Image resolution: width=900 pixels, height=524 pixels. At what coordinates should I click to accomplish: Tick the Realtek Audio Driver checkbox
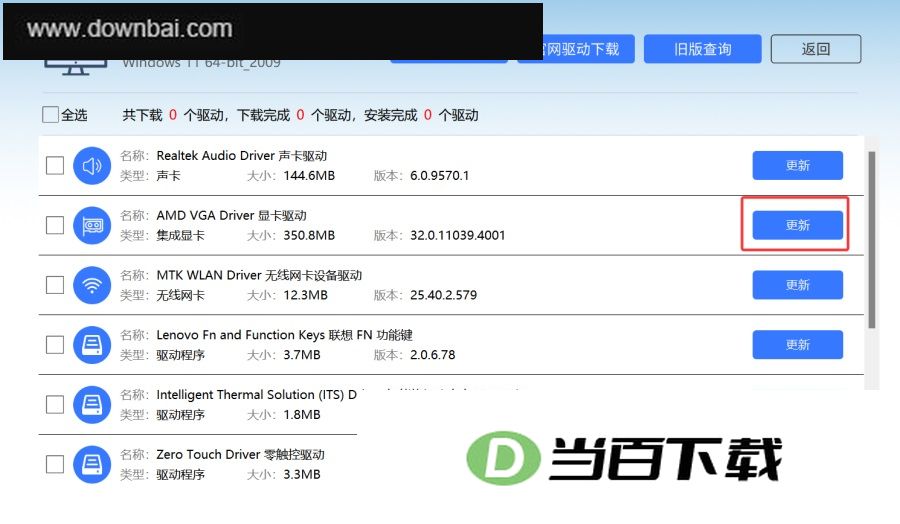click(x=55, y=166)
